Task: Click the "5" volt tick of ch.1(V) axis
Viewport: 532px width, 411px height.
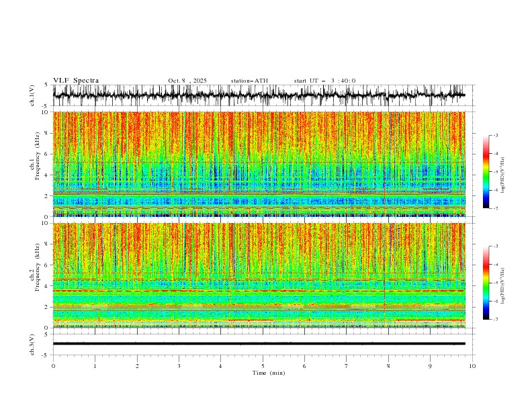Action: click(46, 85)
